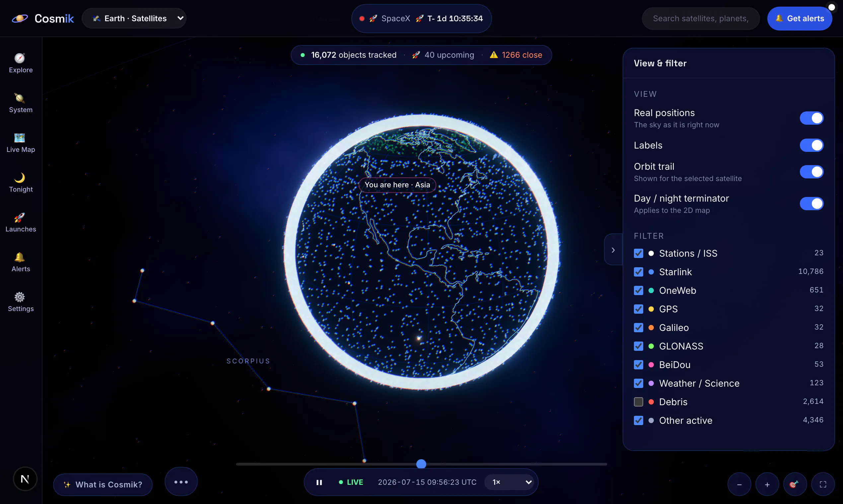Recenter view with the target icon
843x504 pixels.
coord(795,484)
